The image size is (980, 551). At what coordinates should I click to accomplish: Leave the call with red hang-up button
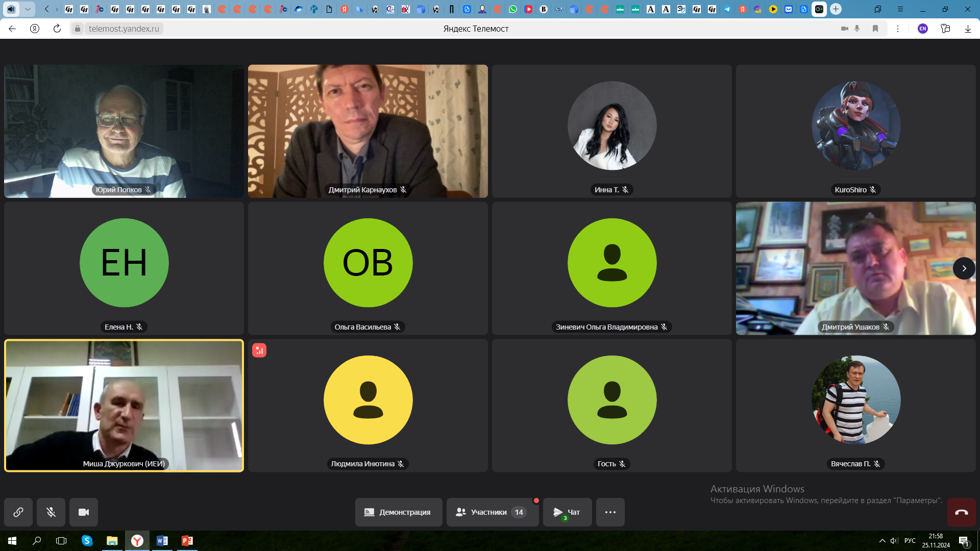coord(961,512)
